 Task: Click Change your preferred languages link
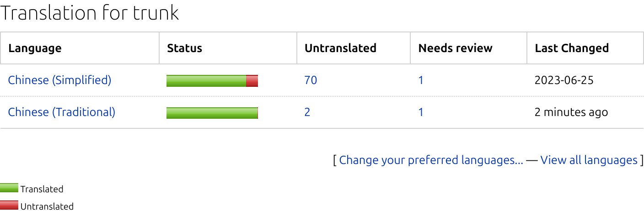click(x=431, y=160)
